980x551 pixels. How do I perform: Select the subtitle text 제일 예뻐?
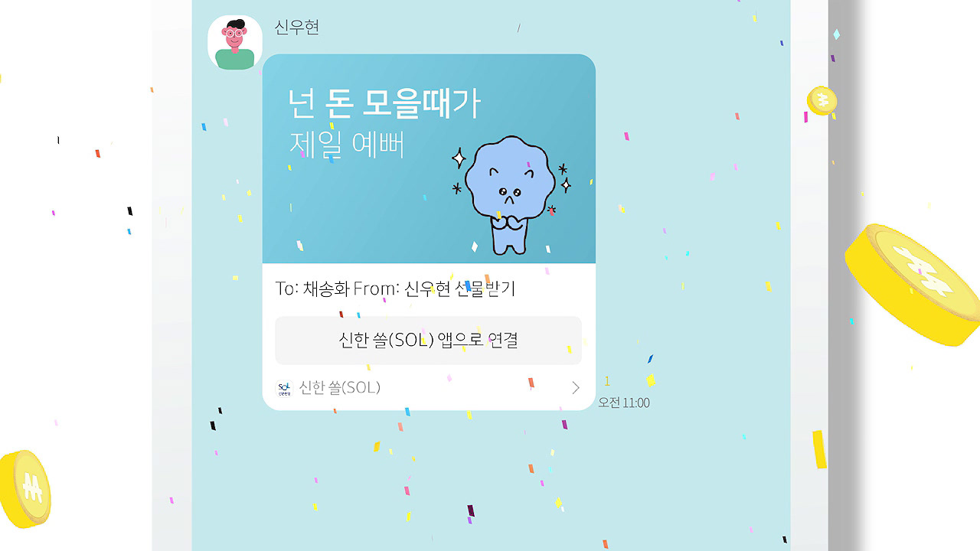(346, 145)
